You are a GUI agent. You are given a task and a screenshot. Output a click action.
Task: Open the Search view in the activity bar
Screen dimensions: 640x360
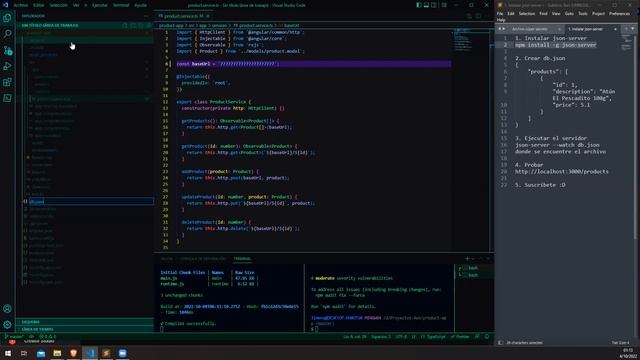(x=7, y=34)
